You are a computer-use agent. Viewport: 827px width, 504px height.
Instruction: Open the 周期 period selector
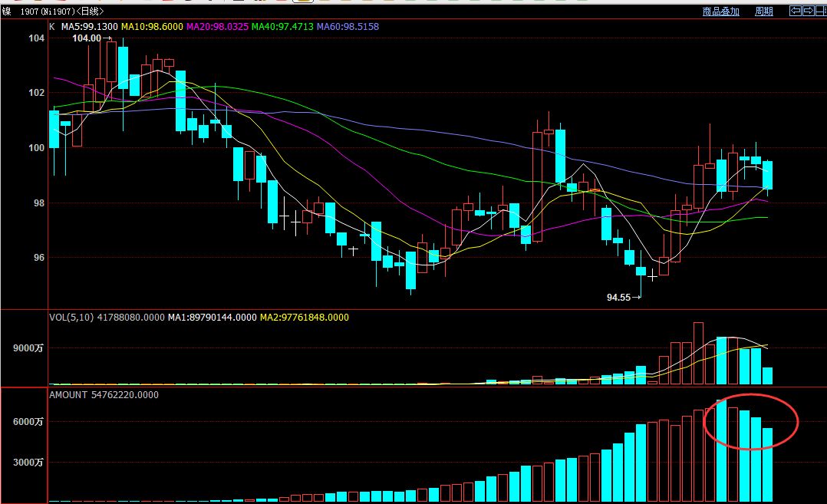point(763,12)
